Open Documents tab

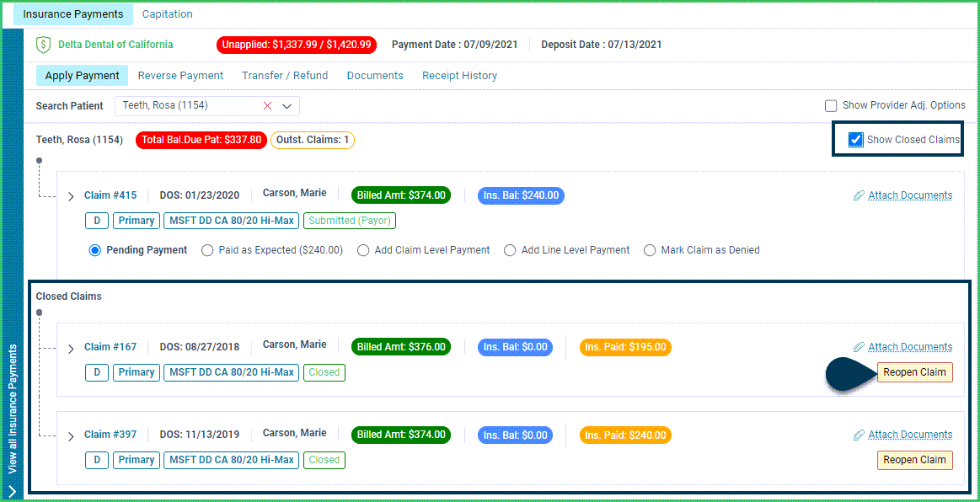(x=375, y=76)
